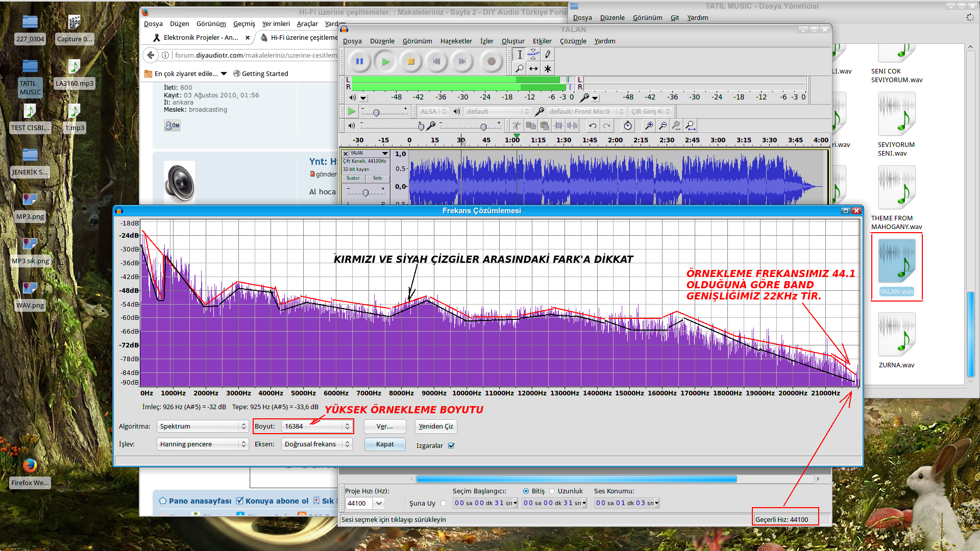The height and width of the screenshot is (551, 980).
Task: Open the Boyut 16384 dropdown
Action: point(316,426)
